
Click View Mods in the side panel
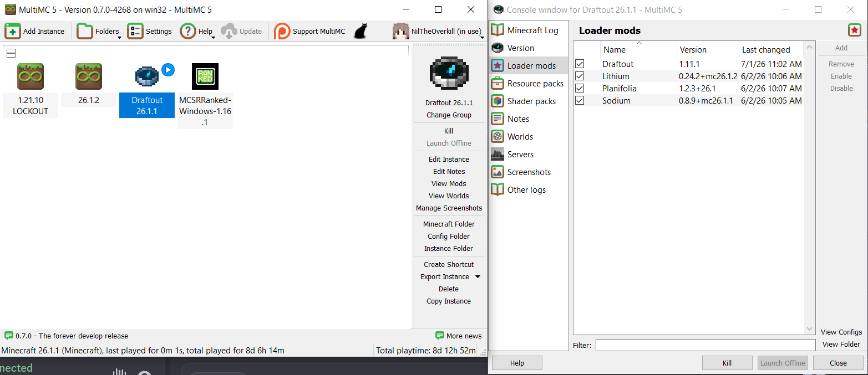pos(449,184)
